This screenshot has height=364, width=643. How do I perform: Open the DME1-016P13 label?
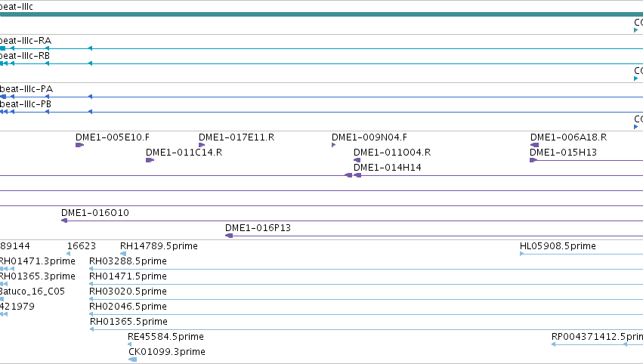click(258, 228)
